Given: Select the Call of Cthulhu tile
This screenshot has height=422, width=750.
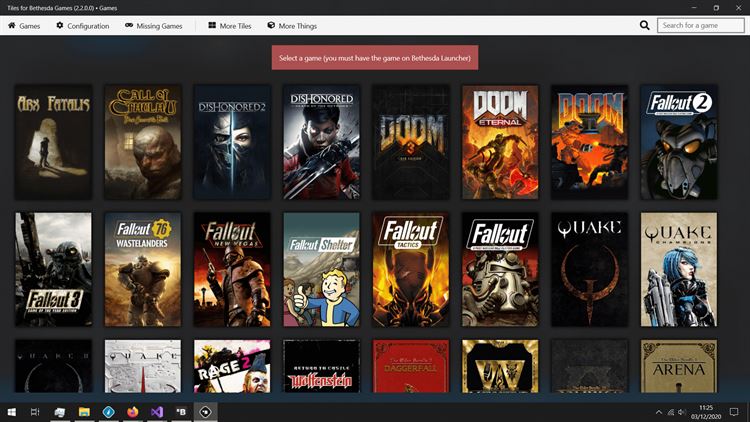Looking at the screenshot, I should 143,142.
